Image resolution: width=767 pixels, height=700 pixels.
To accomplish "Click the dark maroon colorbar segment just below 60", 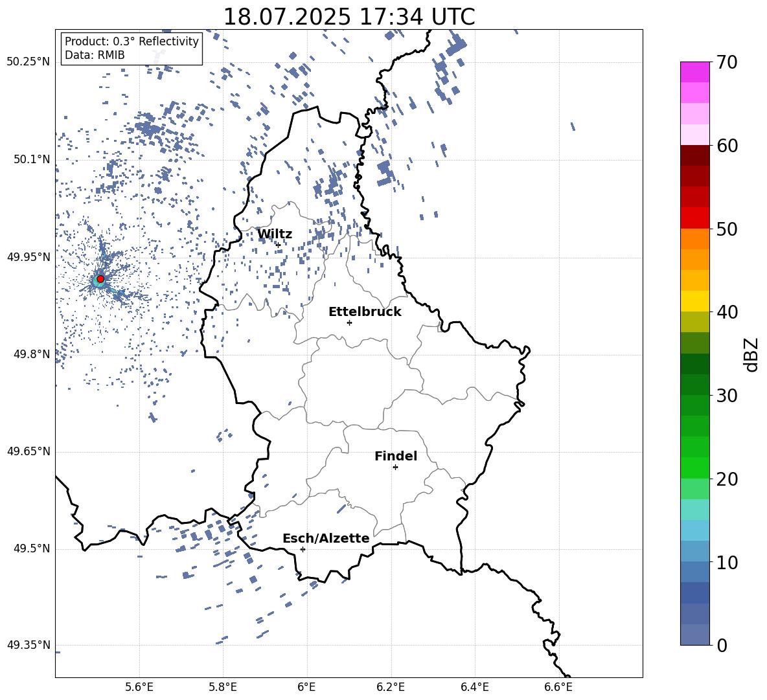I will pyautogui.click(x=695, y=155).
